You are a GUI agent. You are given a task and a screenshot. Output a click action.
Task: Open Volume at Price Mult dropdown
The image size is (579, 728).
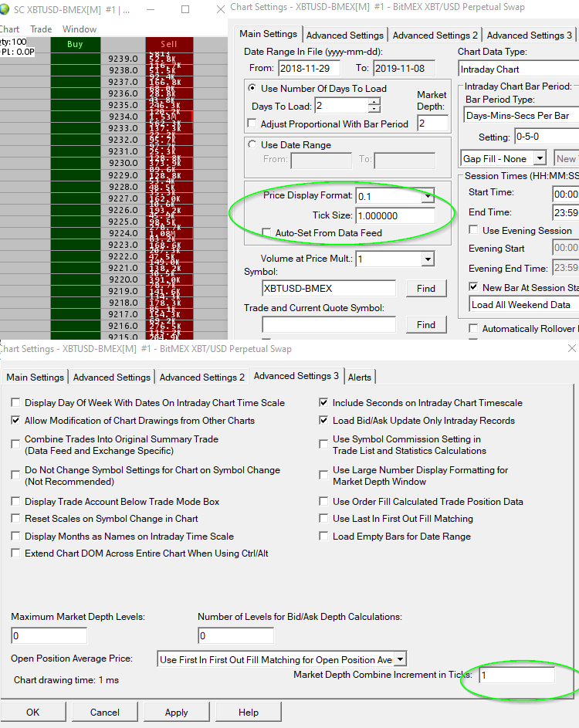(x=428, y=259)
